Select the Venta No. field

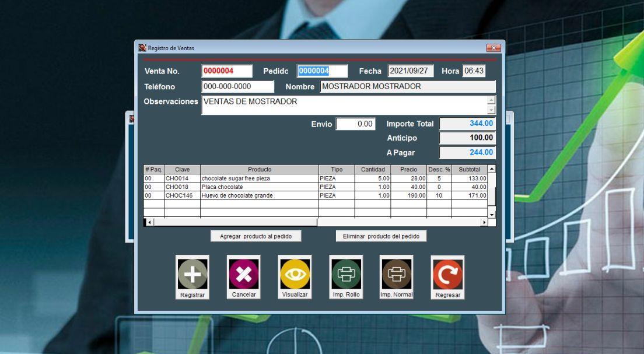point(227,71)
